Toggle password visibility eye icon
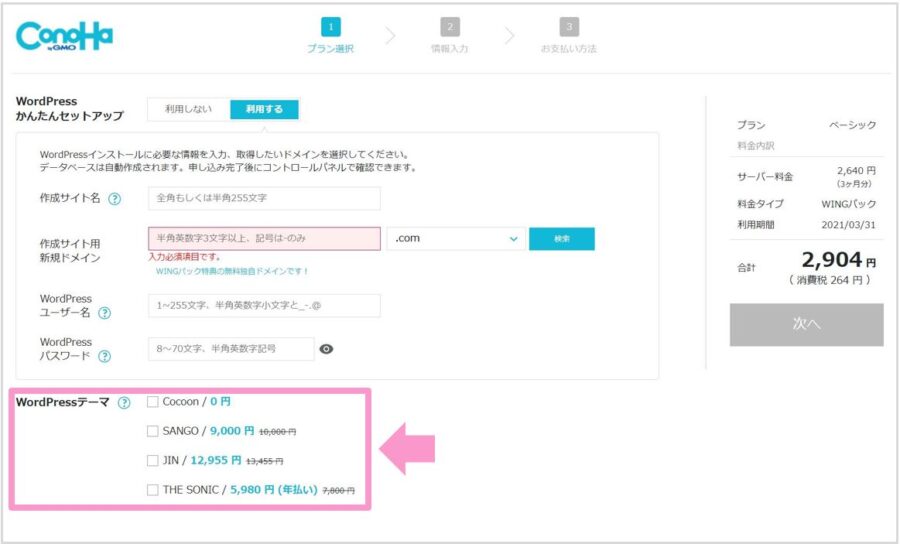Viewport: 900px width, 544px height. point(326,349)
